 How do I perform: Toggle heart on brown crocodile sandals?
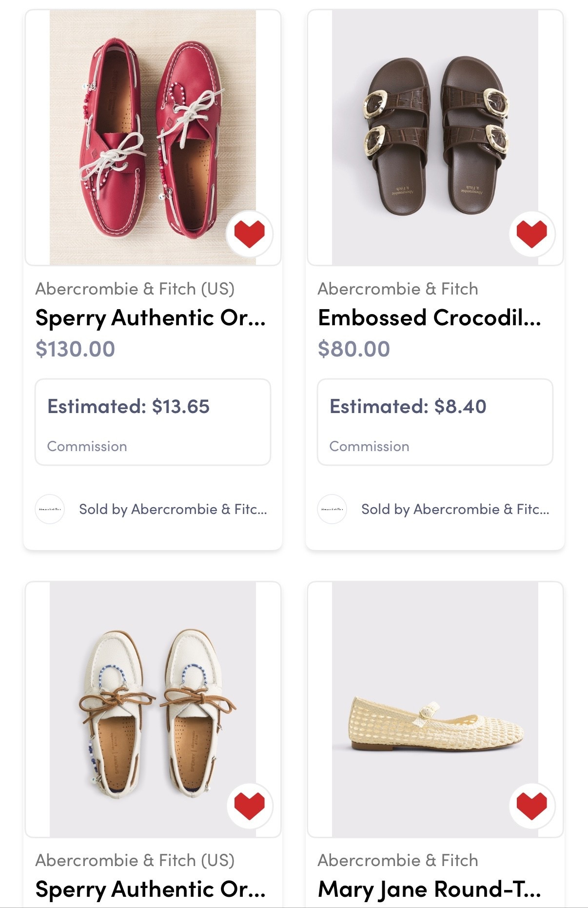(531, 234)
